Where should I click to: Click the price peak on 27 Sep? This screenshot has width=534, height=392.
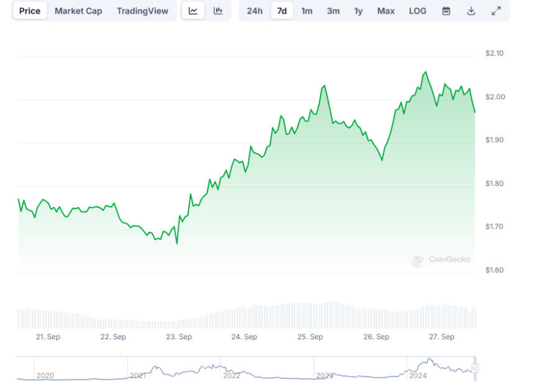(x=425, y=73)
